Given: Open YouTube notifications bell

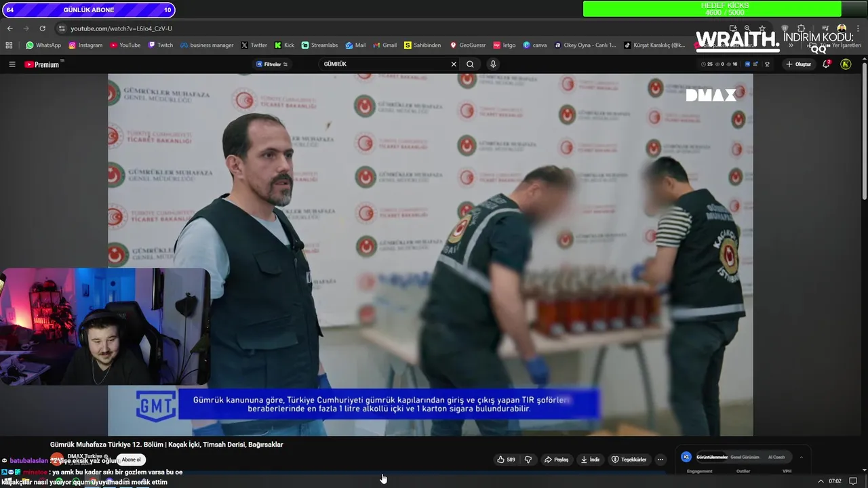Looking at the screenshot, I should pos(827,64).
